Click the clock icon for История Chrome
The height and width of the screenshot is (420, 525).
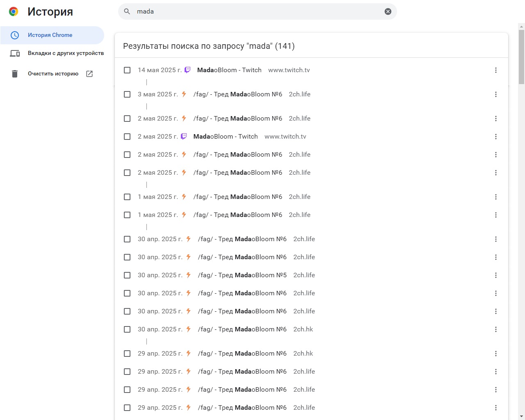(15, 35)
